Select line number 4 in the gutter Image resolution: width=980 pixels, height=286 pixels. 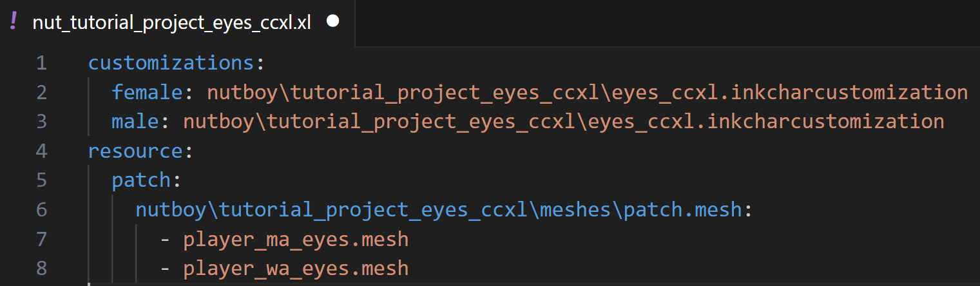click(41, 151)
